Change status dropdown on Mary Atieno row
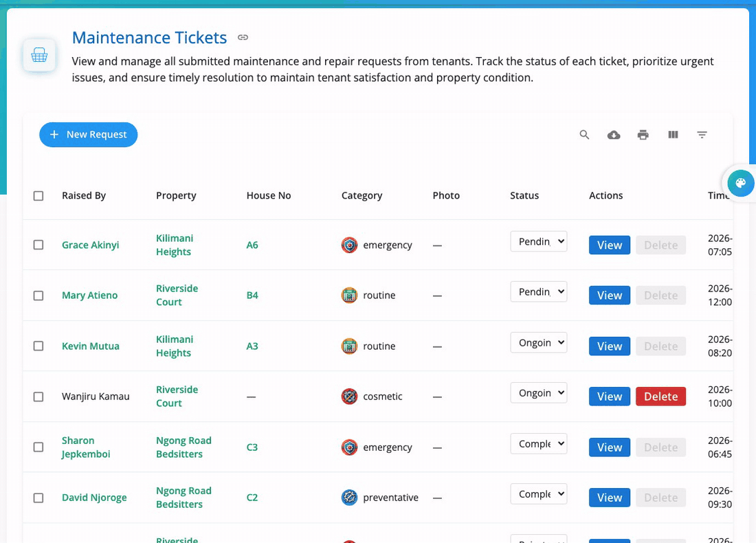 pos(539,291)
